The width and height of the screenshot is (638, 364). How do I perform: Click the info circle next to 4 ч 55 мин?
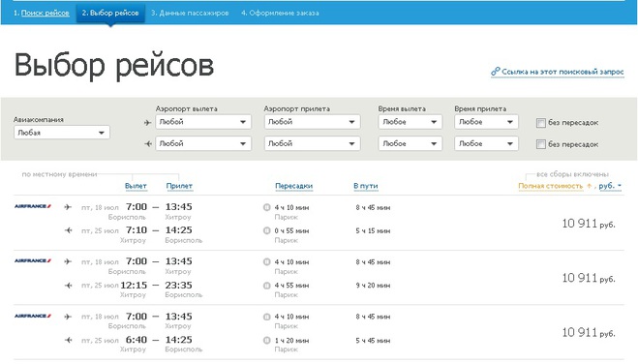266,286
